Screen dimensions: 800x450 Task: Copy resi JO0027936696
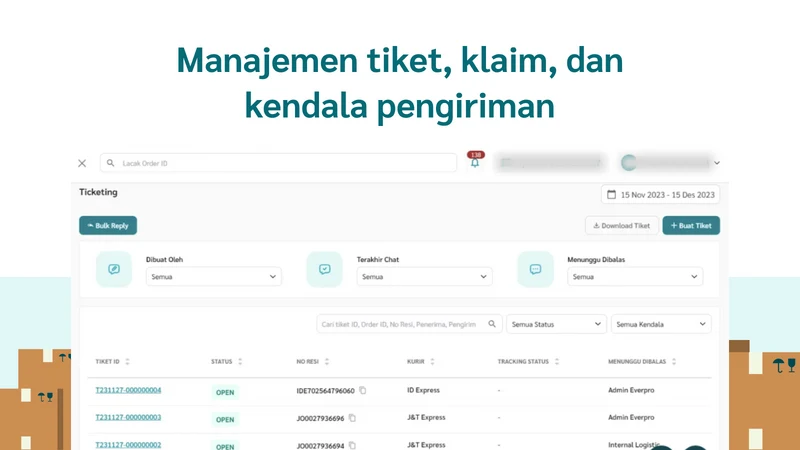pos(352,418)
